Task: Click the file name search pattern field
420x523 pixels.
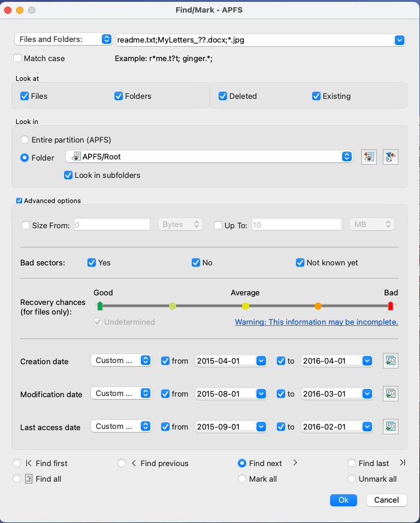Action: tap(255, 40)
